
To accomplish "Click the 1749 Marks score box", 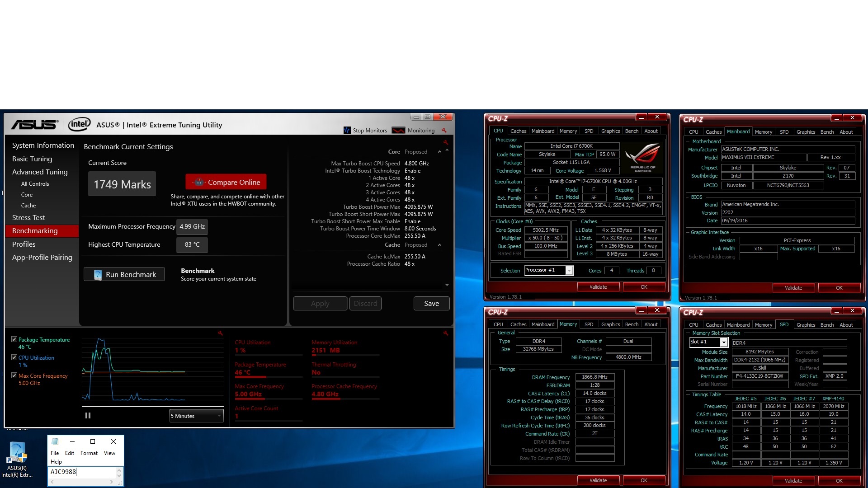I will pos(122,184).
